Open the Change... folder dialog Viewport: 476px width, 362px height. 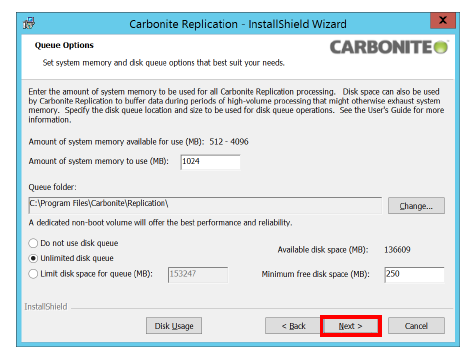point(416,206)
